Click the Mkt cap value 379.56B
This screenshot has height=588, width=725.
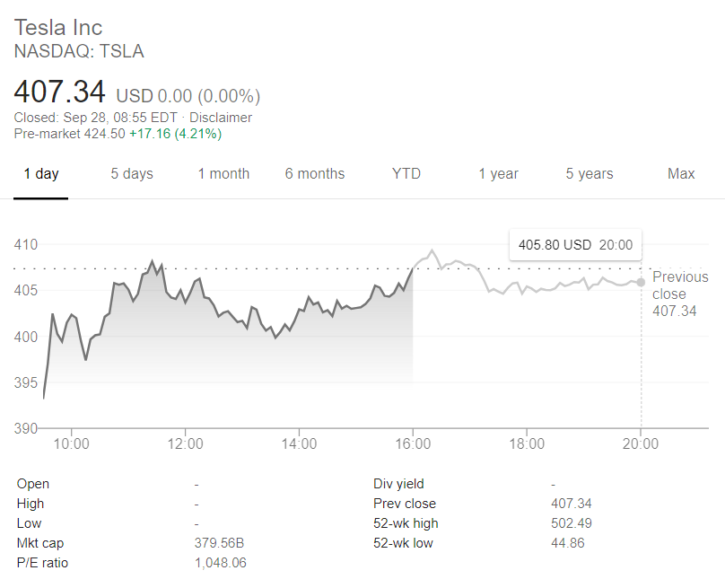point(220,543)
